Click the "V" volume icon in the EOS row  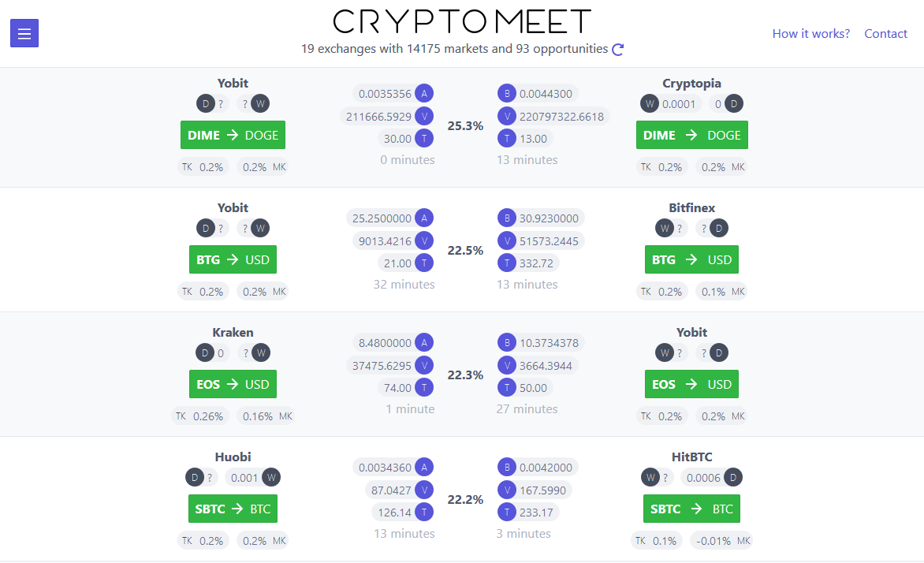[x=423, y=365]
